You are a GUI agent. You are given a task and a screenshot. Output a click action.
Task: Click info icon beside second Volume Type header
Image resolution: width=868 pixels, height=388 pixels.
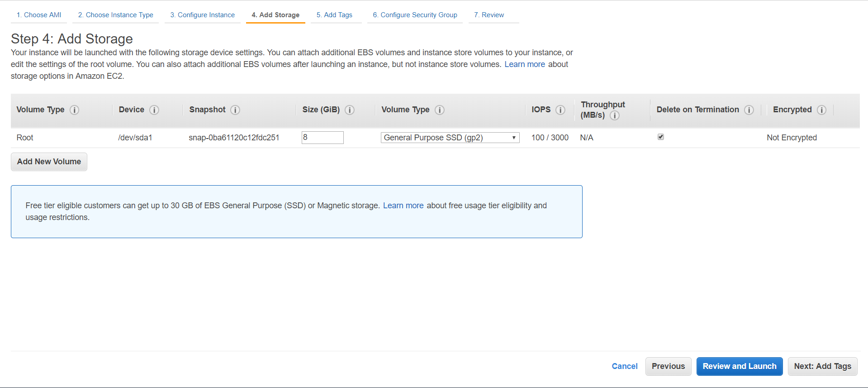tap(440, 110)
